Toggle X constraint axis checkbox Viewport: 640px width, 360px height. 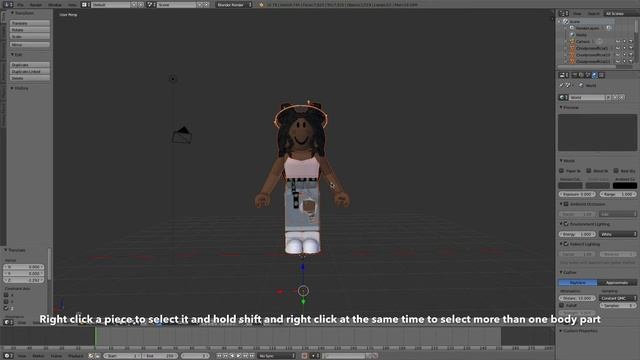pyautogui.click(x=6, y=295)
